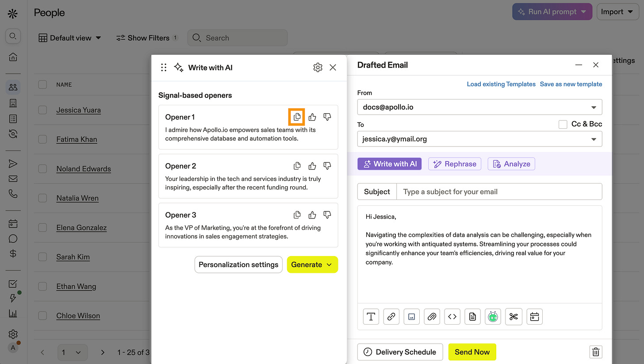
Task: Like Opener 2 with thumbs up
Action: click(x=312, y=166)
